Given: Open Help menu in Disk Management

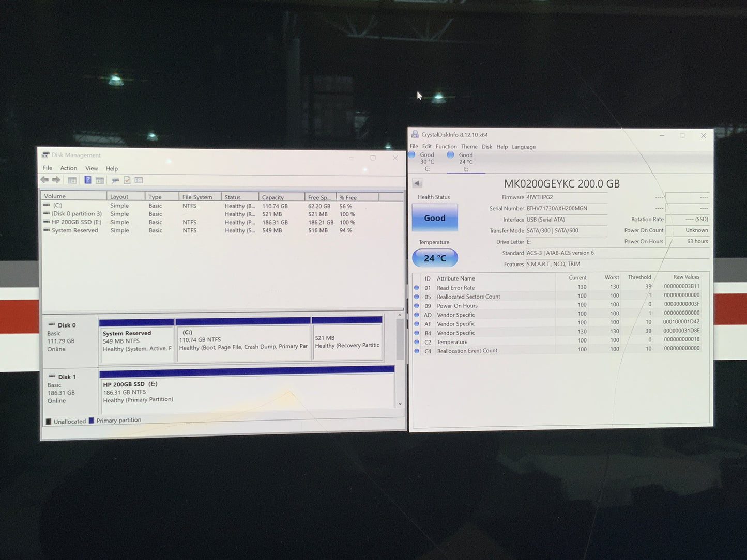Looking at the screenshot, I should click(x=112, y=168).
